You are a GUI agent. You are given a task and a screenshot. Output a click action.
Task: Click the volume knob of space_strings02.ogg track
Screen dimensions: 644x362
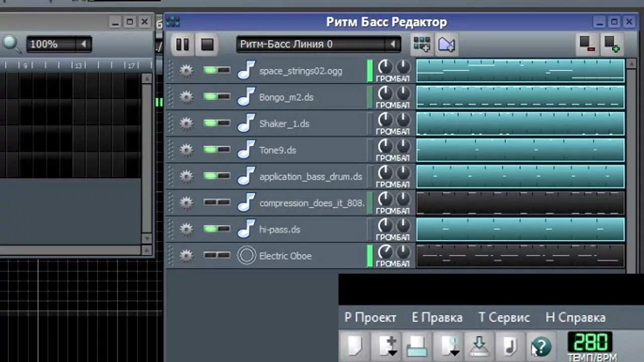pyautogui.click(x=385, y=66)
